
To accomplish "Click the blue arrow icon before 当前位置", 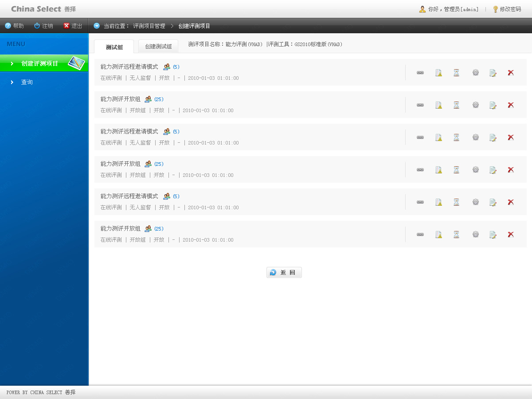I will tap(97, 26).
